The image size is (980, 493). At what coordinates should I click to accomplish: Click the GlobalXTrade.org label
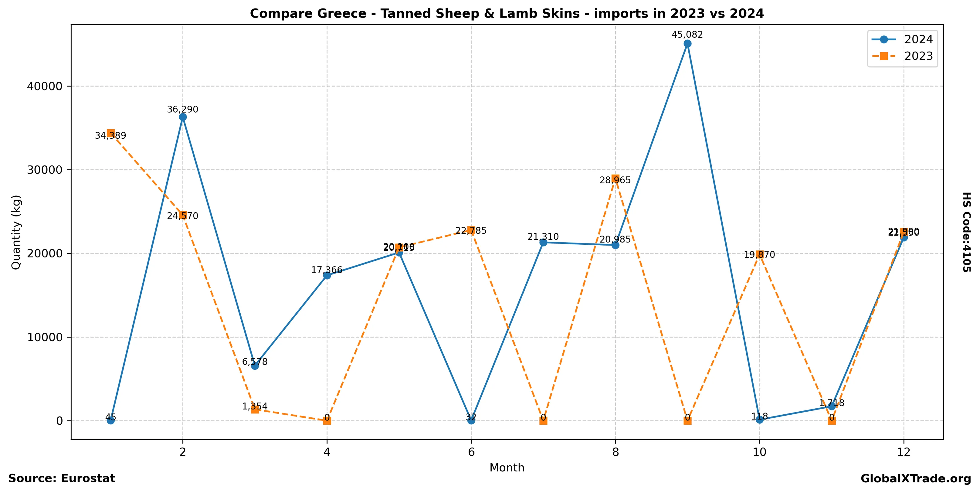click(x=916, y=478)
